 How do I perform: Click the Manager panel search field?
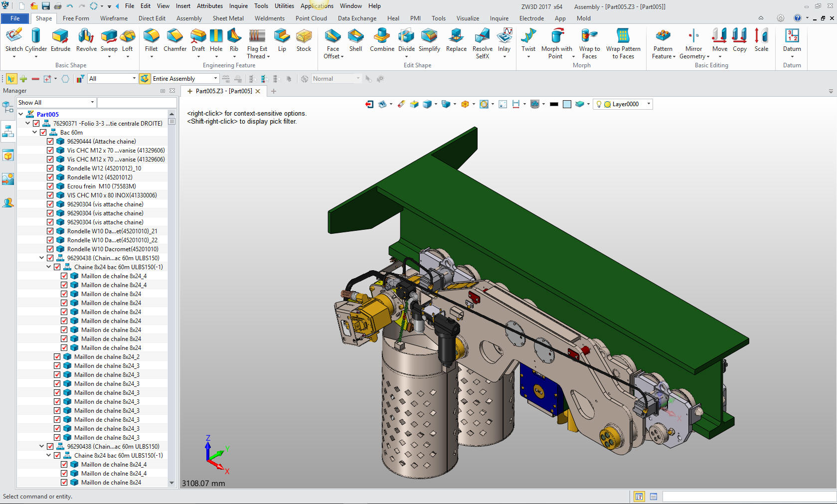pyautogui.click(x=137, y=103)
